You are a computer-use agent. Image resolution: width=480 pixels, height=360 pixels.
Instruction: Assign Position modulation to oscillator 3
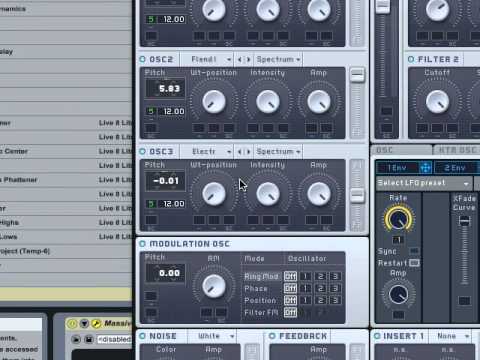[335, 300]
